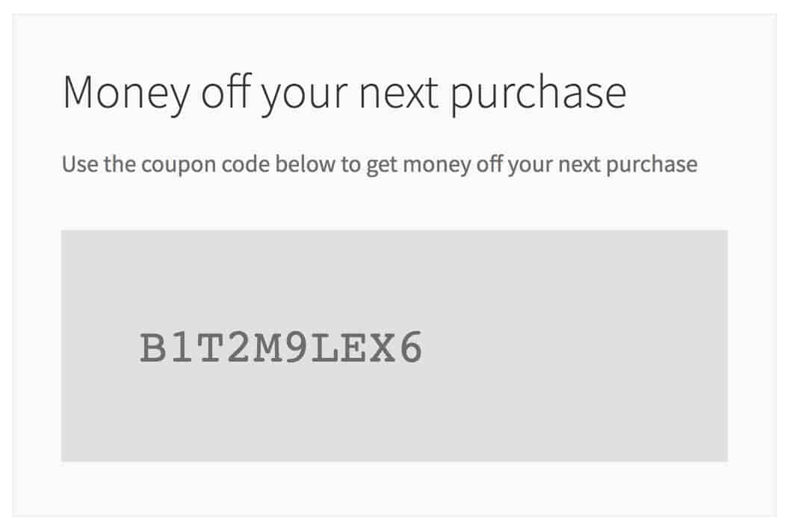The width and height of the screenshot is (792, 532).
Task: Click the coupon code B1T2M9LEX6
Action: coord(281,347)
